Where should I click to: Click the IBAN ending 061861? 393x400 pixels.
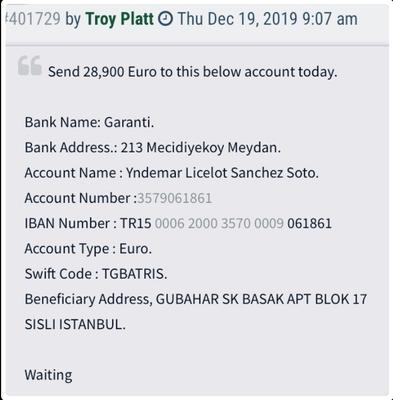coord(309,223)
